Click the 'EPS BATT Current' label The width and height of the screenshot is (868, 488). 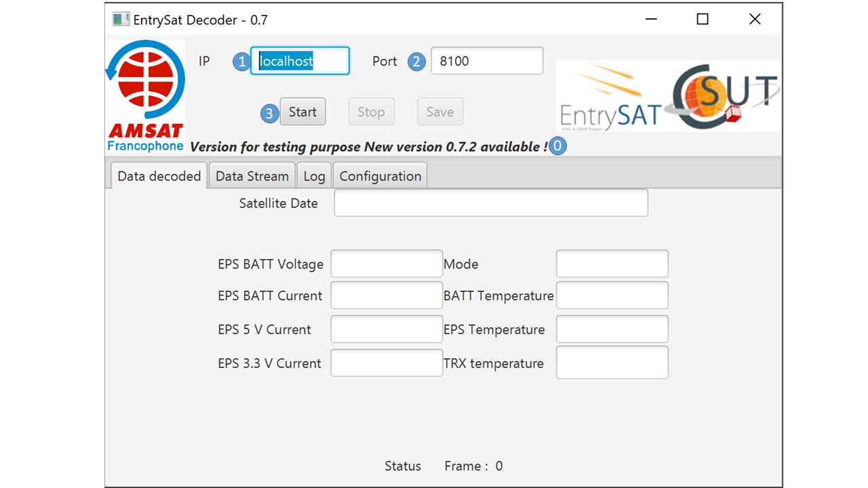pos(270,296)
